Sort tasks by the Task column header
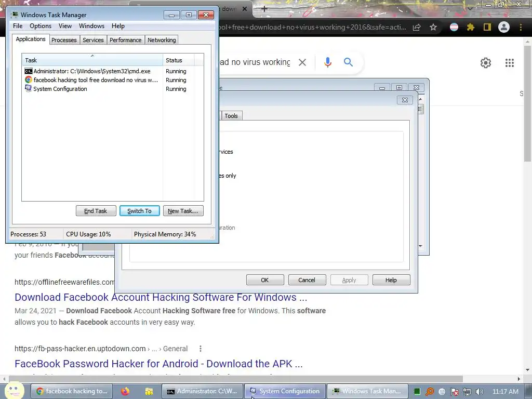This screenshot has height=399, width=532. pos(92,60)
